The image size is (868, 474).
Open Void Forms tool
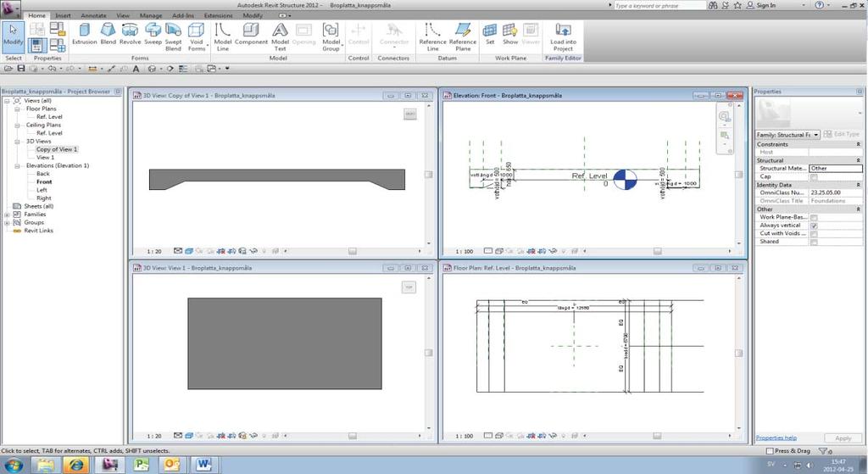[x=197, y=37]
